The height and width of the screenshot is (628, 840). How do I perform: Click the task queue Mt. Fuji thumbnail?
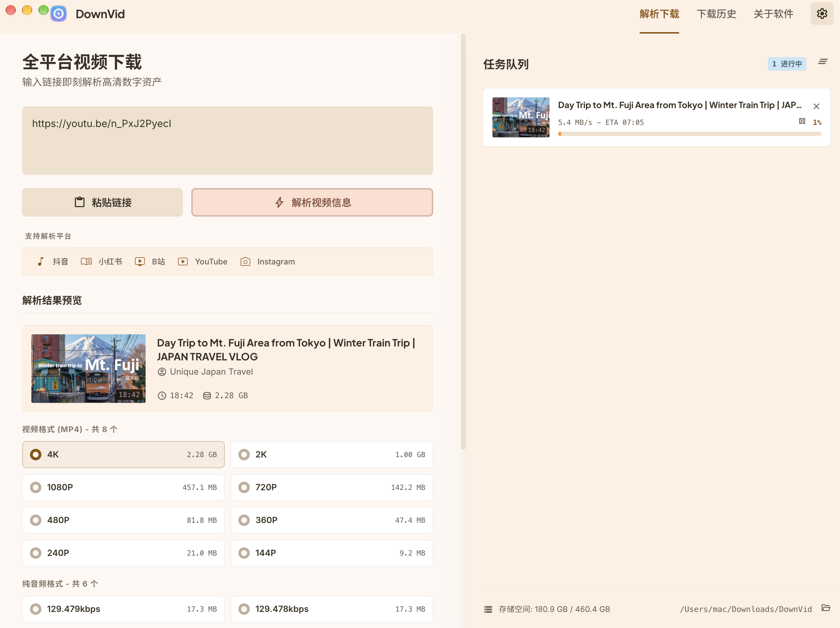point(521,117)
